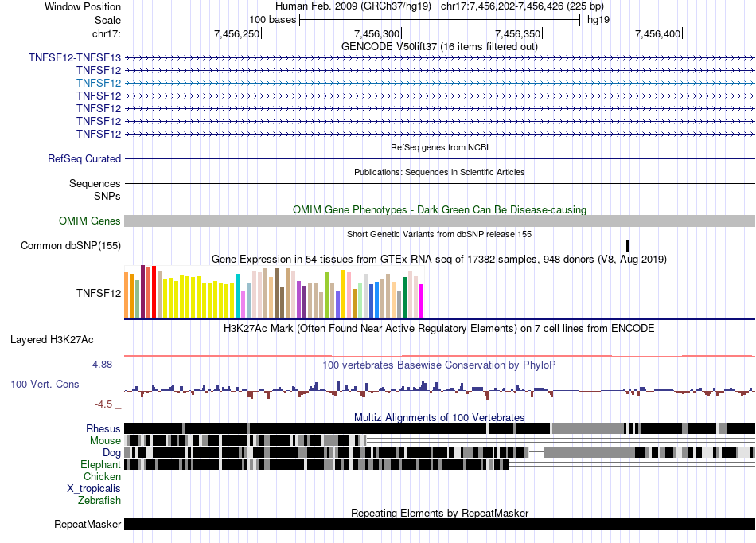Screen dimensions: 756x543
Task: Click the RefSeq genes from NCBI title
Action: [439, 147]
